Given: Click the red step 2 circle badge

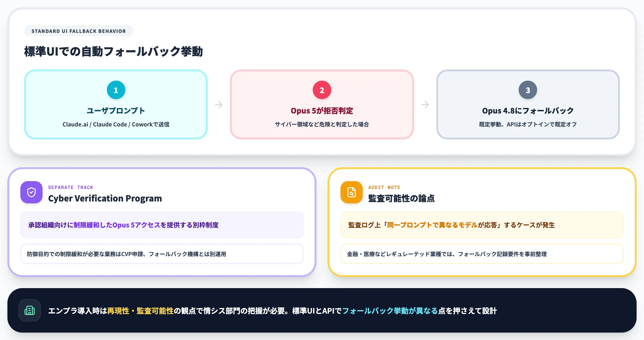Looking at the screenshot, I should [322, 90].
